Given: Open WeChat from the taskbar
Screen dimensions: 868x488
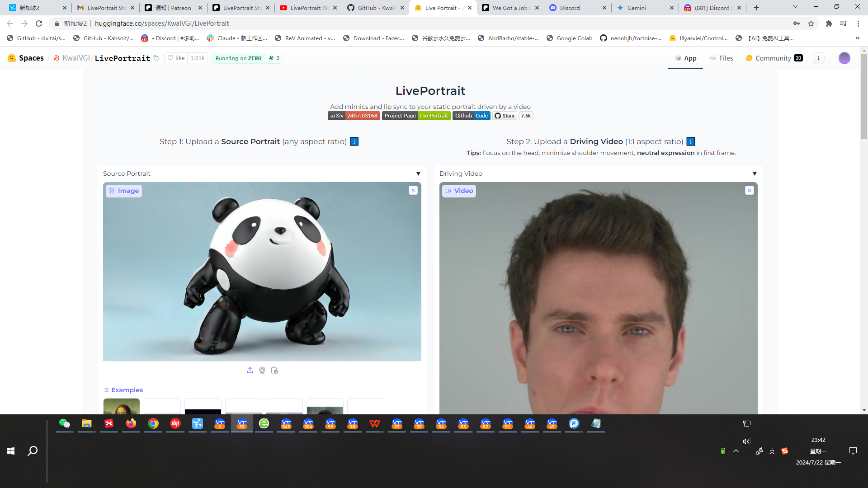Looking at the screenshot, I should pos(64,423).
